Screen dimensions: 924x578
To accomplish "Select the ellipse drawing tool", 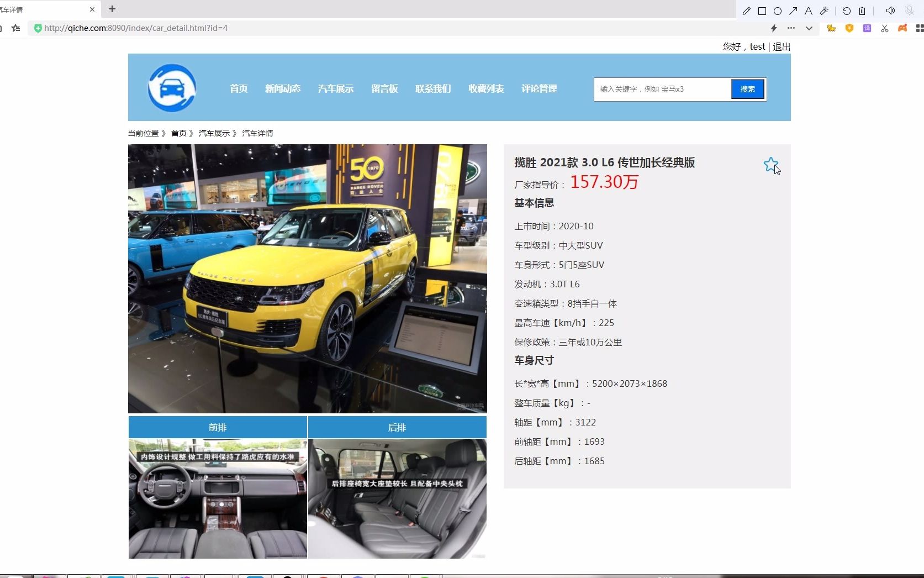I will click(x=777, y=10).
